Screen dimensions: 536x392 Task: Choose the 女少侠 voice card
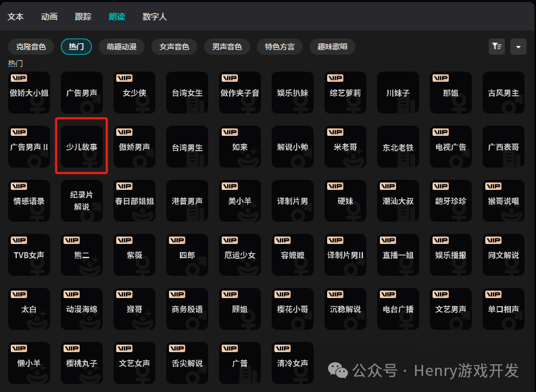click(135, 93)
